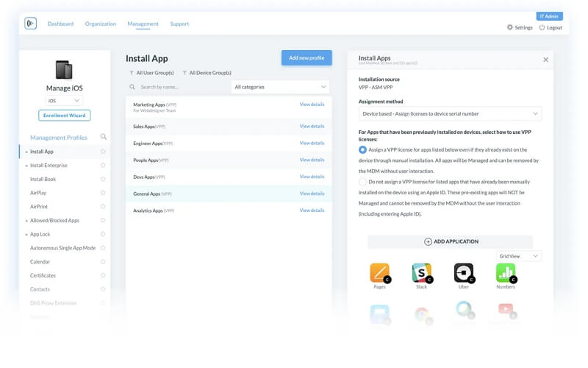588x368 pixels.
Task: Star the AirPlay profile
Action: (103, 193)
